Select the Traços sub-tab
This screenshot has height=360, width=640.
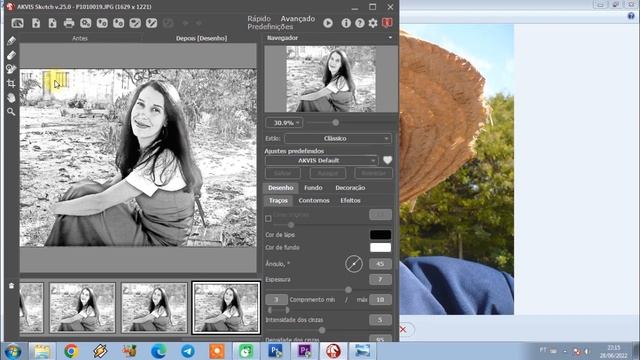coord(278,200)
